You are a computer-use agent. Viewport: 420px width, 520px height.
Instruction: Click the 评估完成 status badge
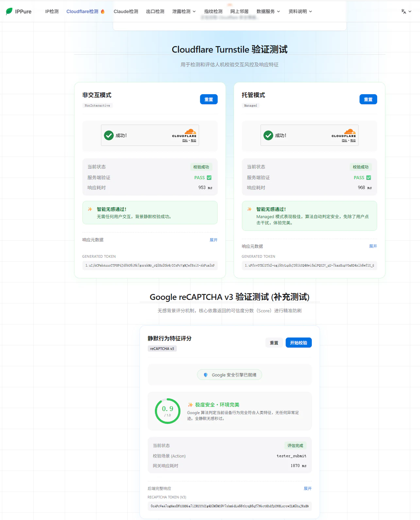click(295, 446)
